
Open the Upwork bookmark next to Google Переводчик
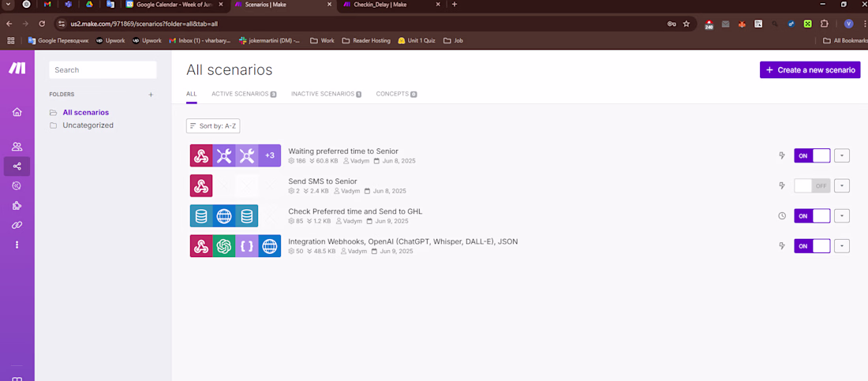click(x=110, y=40)
